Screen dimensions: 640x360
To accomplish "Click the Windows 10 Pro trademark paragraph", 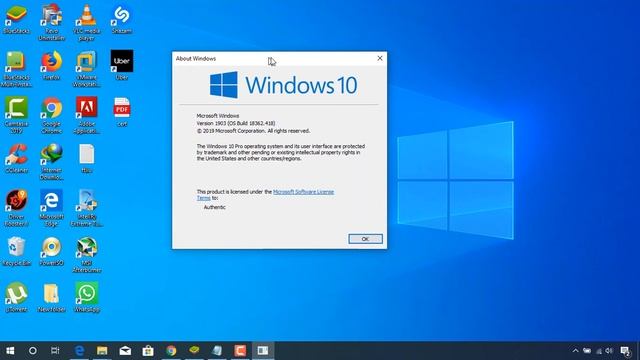I will click(281, 152).
